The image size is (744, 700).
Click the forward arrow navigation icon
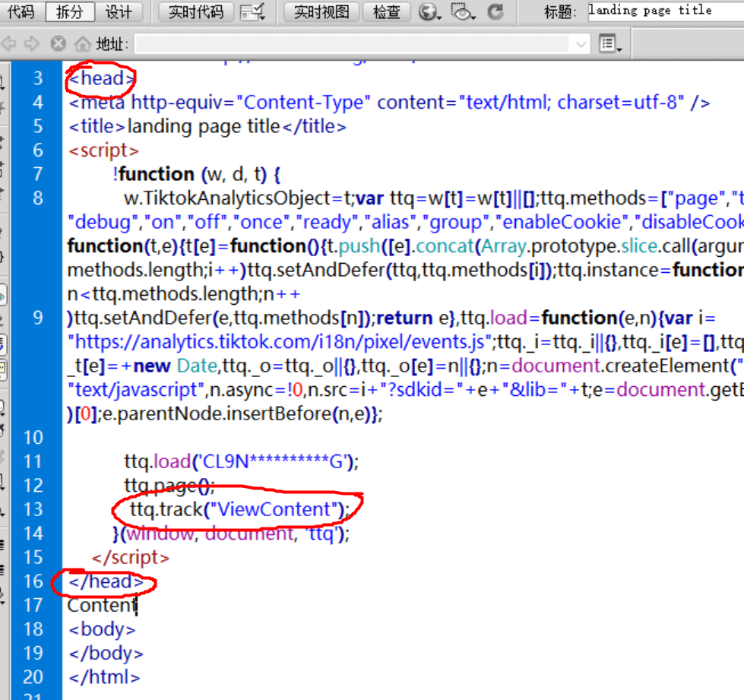point(32,43)
